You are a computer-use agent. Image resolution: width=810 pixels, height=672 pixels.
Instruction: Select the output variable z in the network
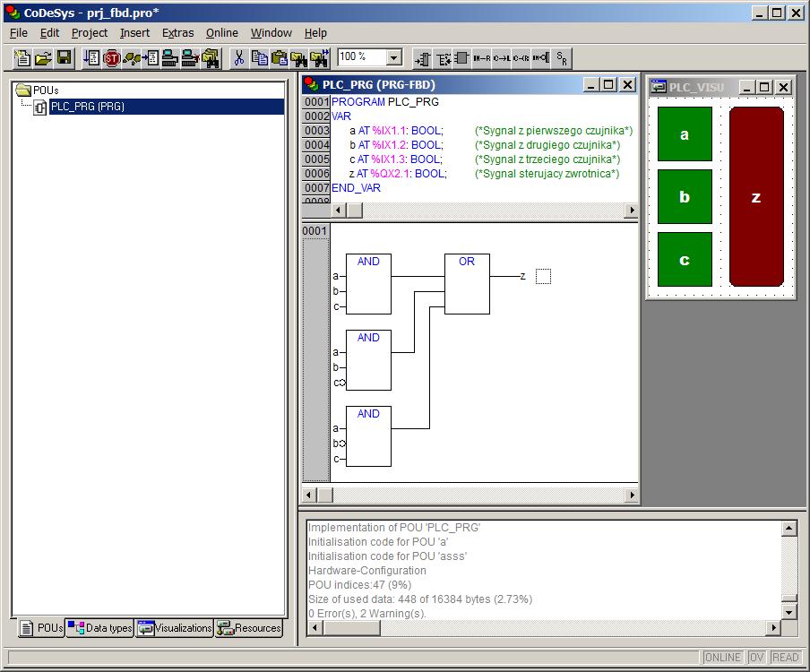click(522, 276)
